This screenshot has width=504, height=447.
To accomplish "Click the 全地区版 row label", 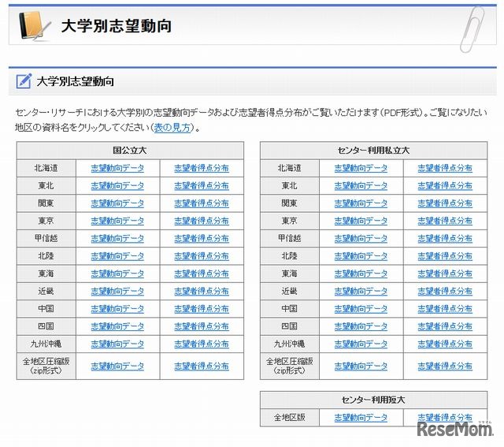I will (x=290, y=418).
